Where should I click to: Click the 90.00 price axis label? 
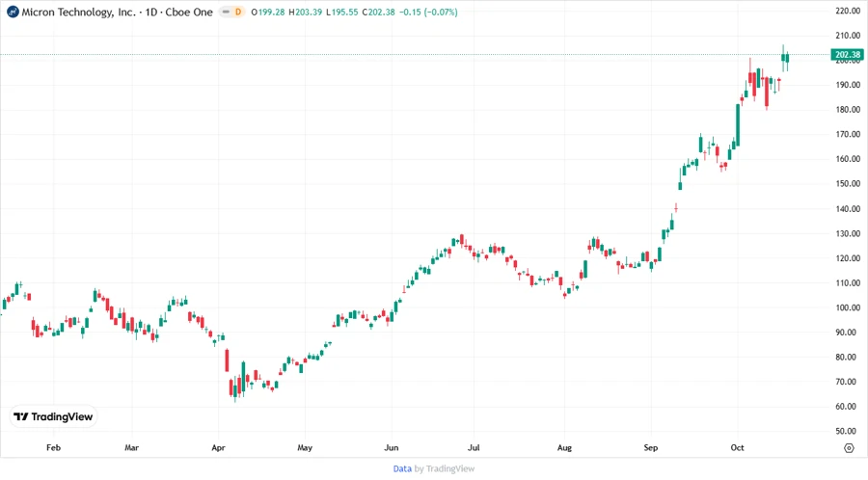tap(848, 333)
